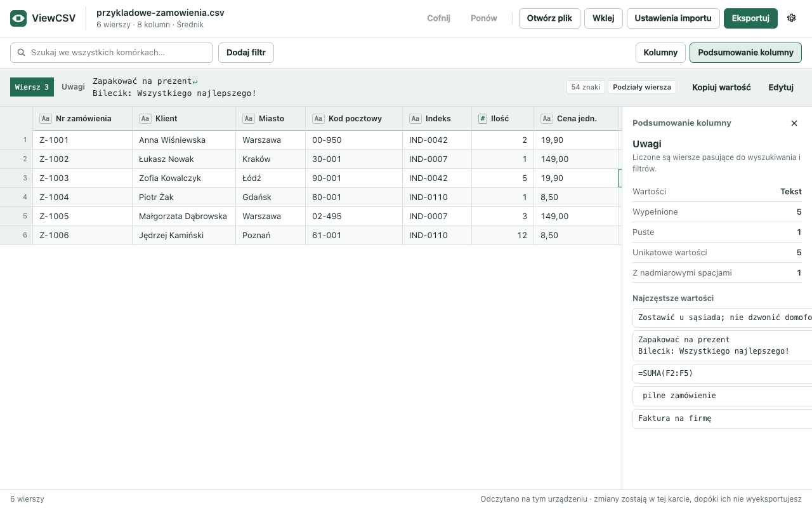Click the Wiersz 3 row badge
812x508 pixels.
coord(32,87)
